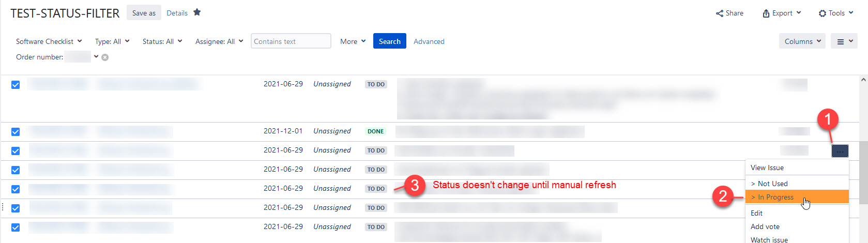The height and width of the screenshot is (243, 868).
Task: Click the Order number label
Action: click(40, 57)
